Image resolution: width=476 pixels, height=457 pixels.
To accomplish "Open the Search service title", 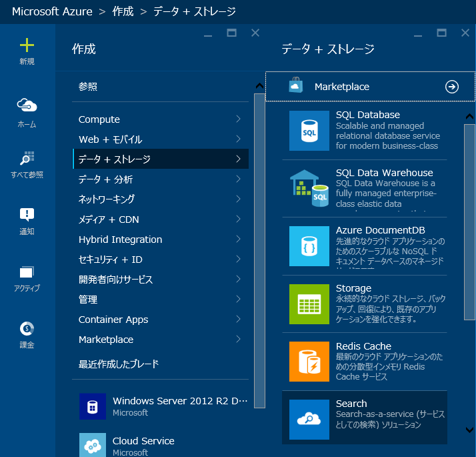I will 351,404.
